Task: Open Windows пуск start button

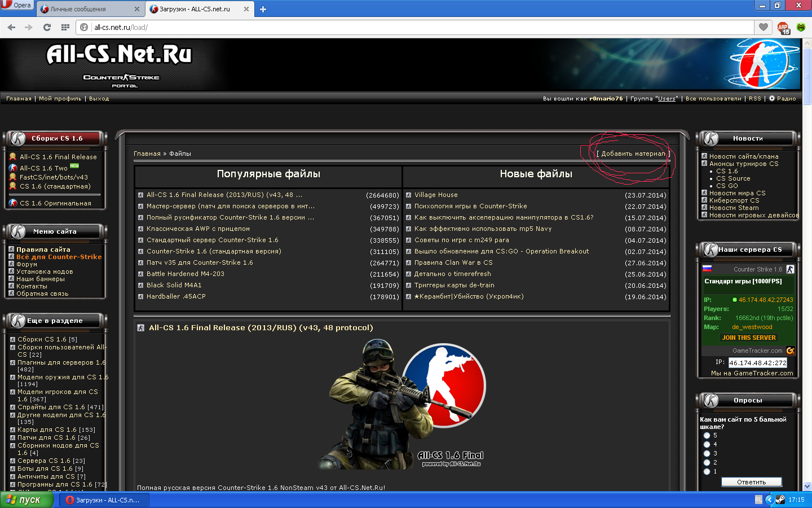Action: [x=26, y=500]
